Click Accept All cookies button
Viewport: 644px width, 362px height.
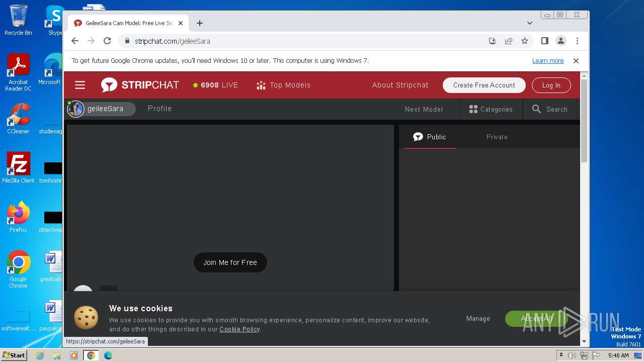[536, 318]
